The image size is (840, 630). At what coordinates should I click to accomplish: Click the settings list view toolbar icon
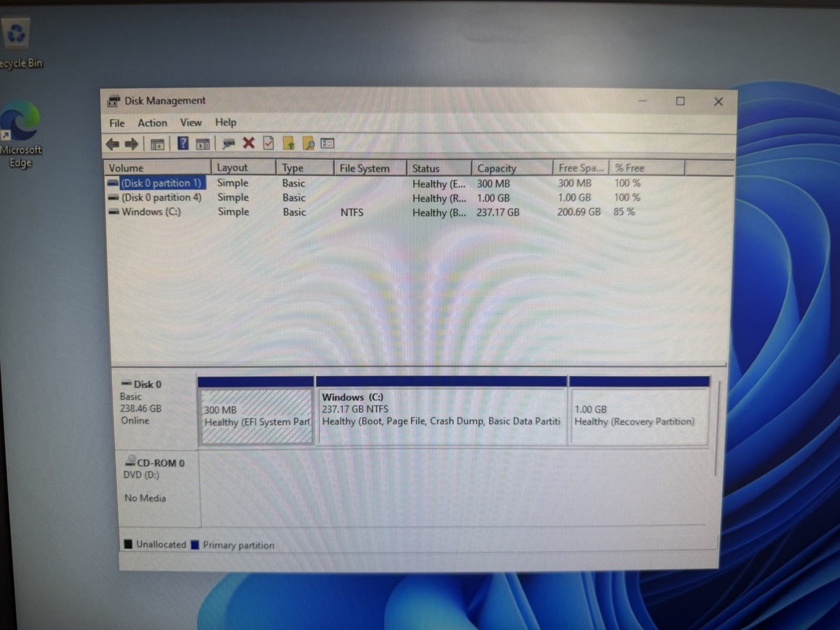(x=328, y=143)
